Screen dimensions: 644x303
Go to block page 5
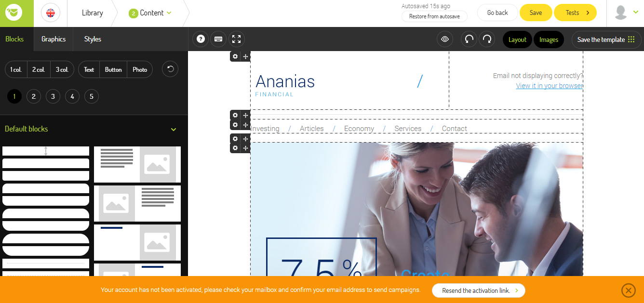(92, 96)
